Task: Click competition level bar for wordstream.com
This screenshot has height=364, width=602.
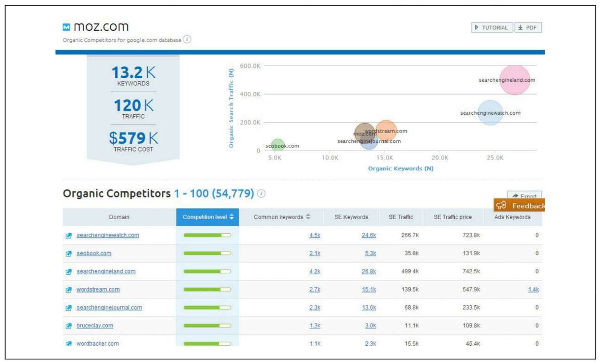Action: tap(207, 289)
